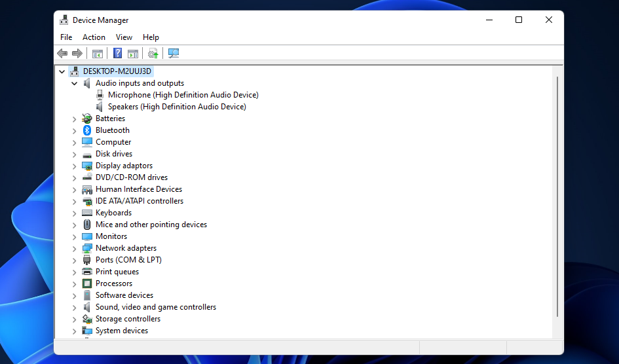Image resolution: width=619 pixels, height=364 pixels.
Task: Select Speakers (High Definition Audio Device)
Action: point(177,107)
